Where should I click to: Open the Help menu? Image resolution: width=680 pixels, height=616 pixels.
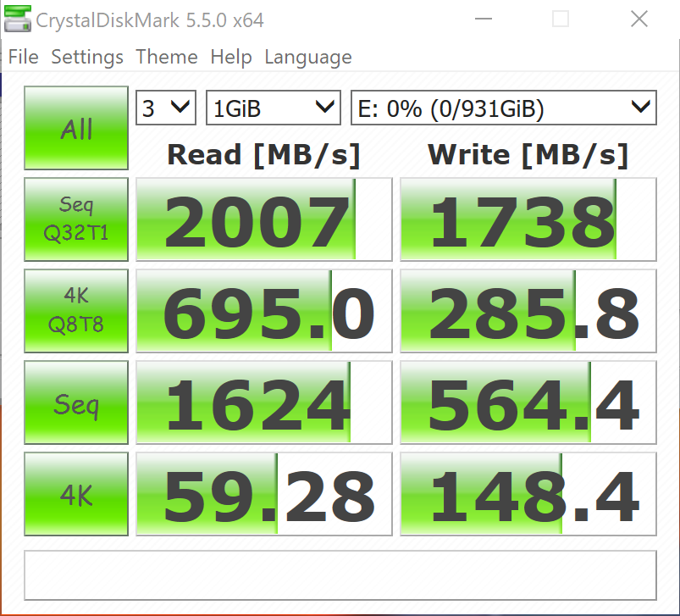pyautogui.click(x=231, y=57)
